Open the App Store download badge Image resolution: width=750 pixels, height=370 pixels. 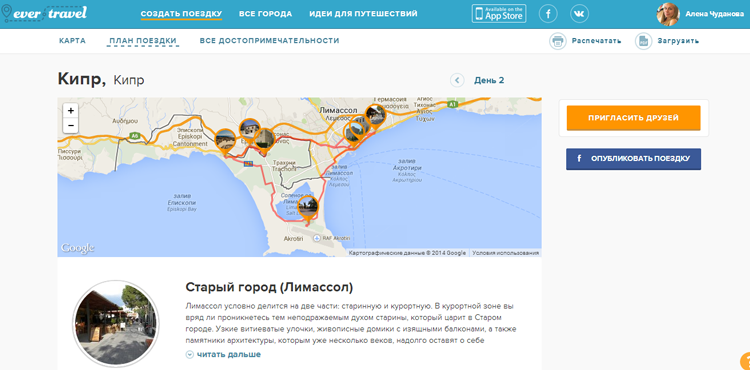[x=499, y=13]
